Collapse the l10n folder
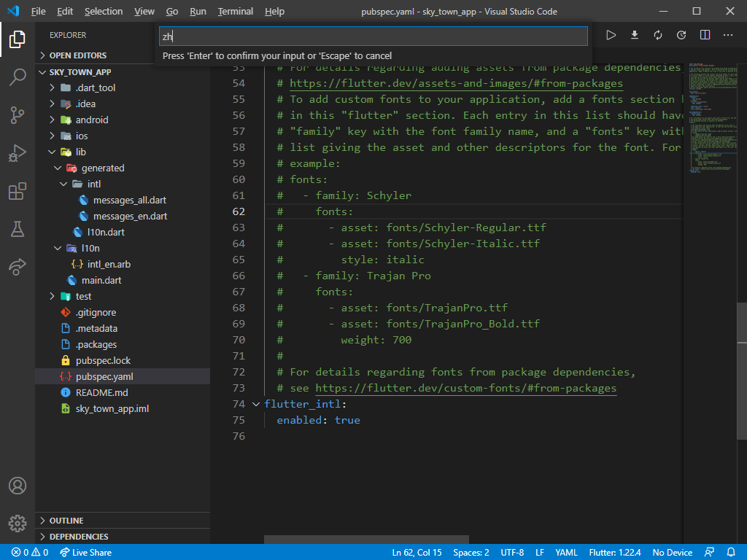This screenshot has height=560, width=747. pyautogui.click(x=123, y=248)
